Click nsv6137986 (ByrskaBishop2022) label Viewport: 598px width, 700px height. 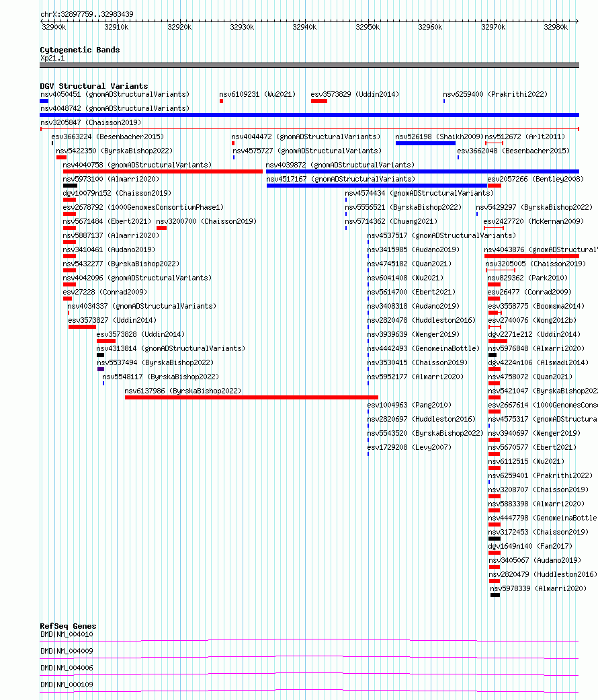pyautogui.click(x=183, y=391)
